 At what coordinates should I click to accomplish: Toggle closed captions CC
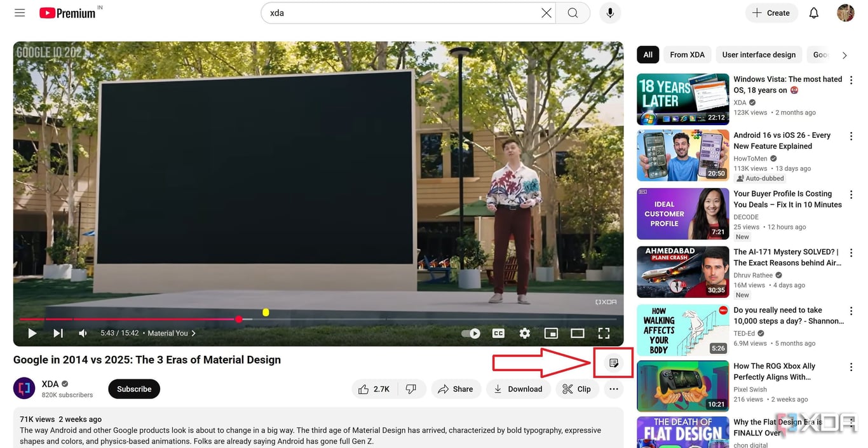pyautogui.click(x=498, y=333)
